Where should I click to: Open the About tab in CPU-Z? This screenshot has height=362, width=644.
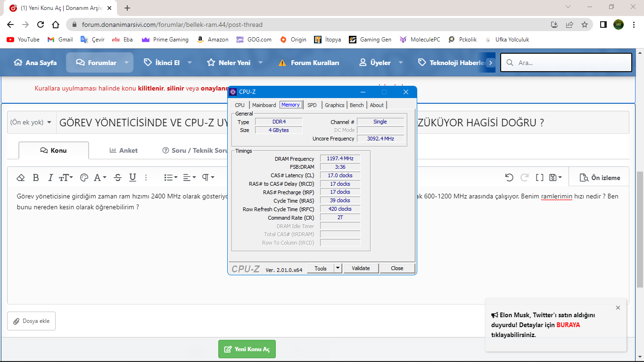pyautogui.click(x=377, y=105)
